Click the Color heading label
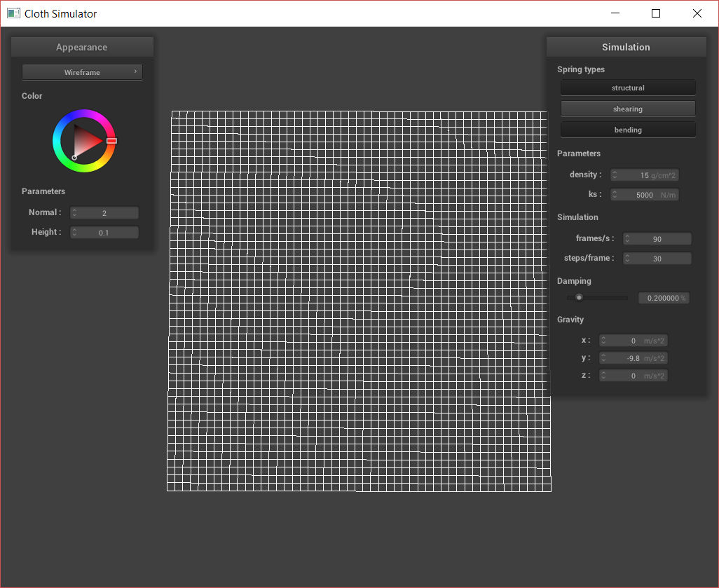 coord(32,96)
